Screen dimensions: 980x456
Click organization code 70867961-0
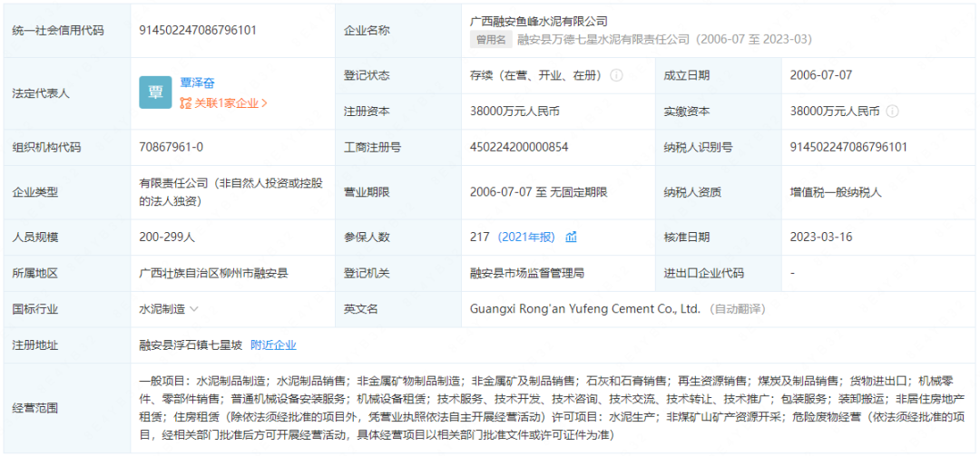171,148
